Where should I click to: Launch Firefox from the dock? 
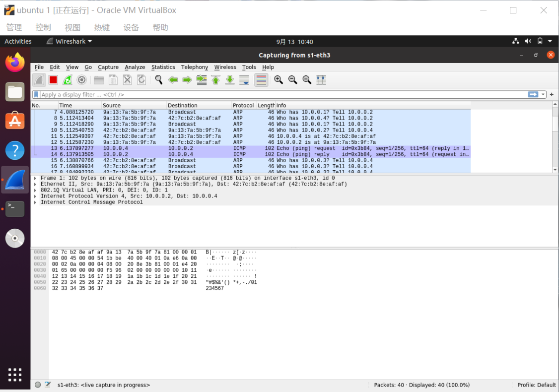(x=15, y=63)
